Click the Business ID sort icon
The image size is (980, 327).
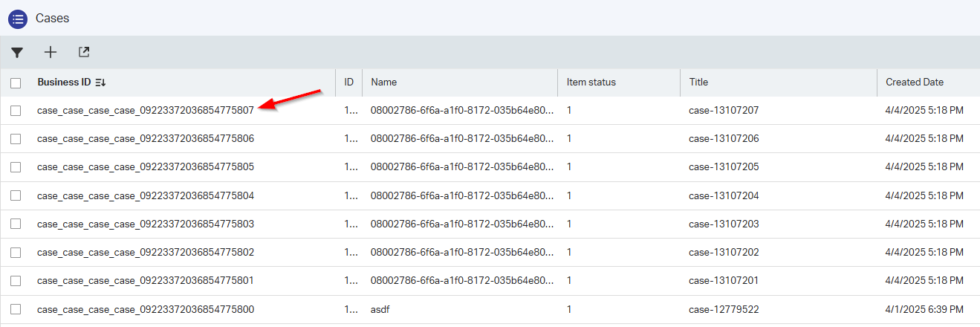click(101, 82)
